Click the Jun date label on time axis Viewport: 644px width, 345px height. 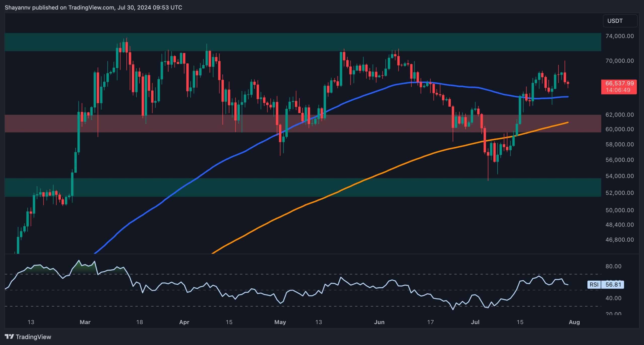379,322
